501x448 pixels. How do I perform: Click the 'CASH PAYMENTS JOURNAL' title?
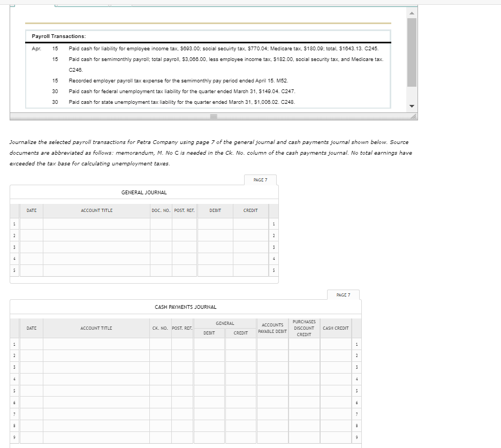pos(186,307)
